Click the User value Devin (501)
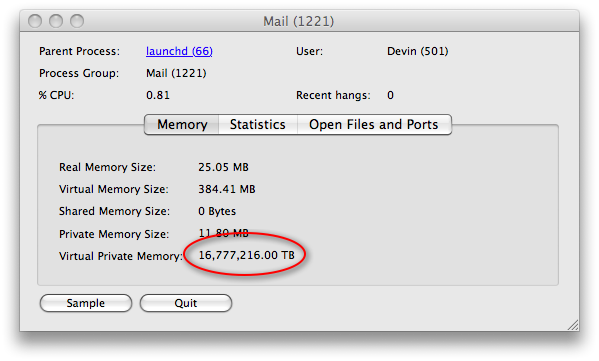This screenshot has height=361, width=599. 418,51
